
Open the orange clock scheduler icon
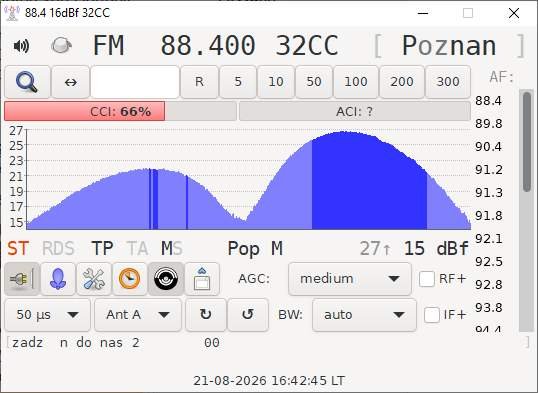[x=129, y=279]
